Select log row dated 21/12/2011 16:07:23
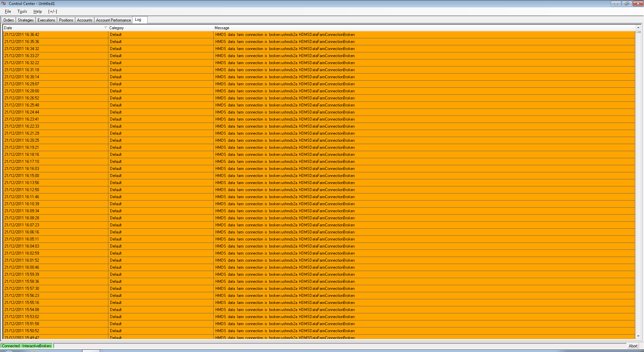 [319, 225]
